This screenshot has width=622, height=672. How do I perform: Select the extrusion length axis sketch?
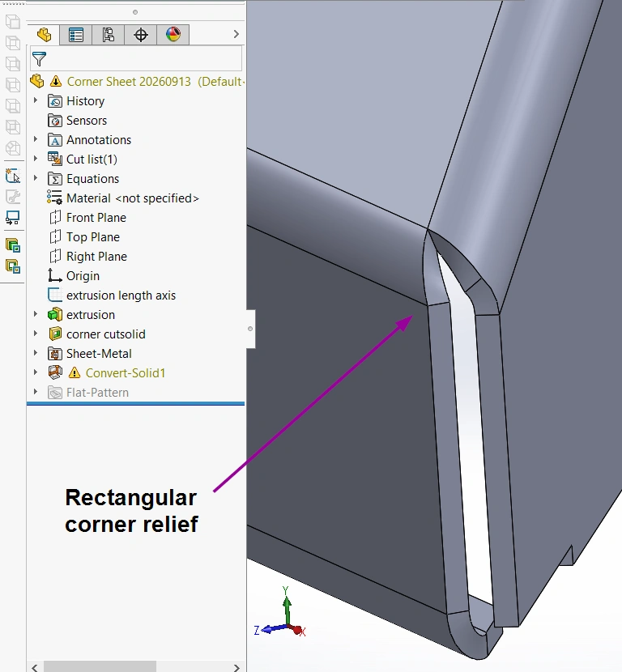tap(121, 296)
